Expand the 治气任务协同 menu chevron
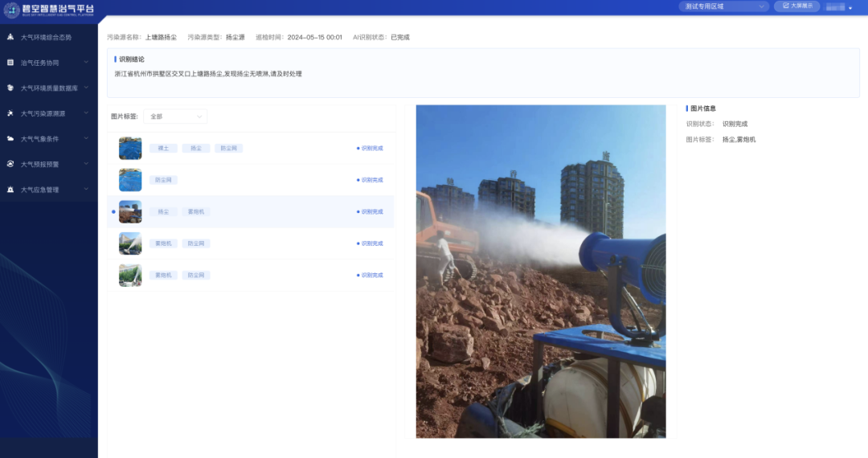 (x=86, y=62)
